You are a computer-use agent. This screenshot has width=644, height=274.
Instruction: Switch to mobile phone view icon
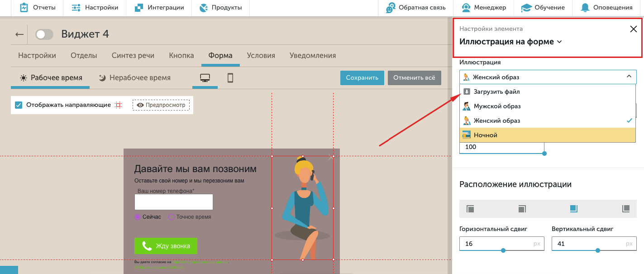(230, 78)
